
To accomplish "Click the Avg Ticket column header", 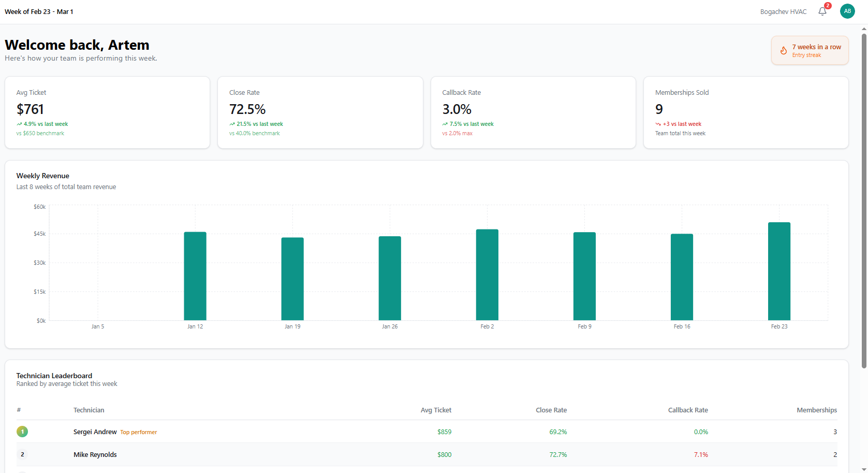I will [x=436, y=410].
